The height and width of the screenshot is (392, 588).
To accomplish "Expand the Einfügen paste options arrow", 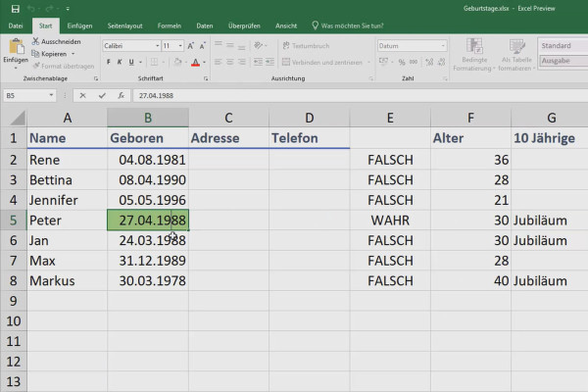I will point(16,68).
